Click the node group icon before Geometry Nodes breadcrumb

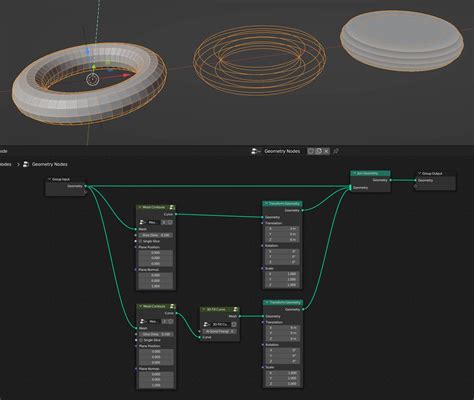26,164
